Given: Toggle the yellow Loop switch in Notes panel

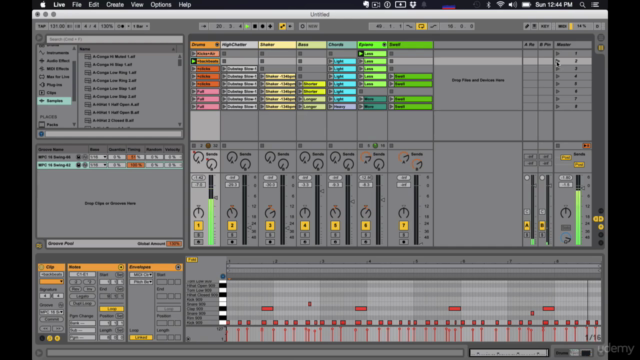Looking at the screenshot, I should [111, 309].
